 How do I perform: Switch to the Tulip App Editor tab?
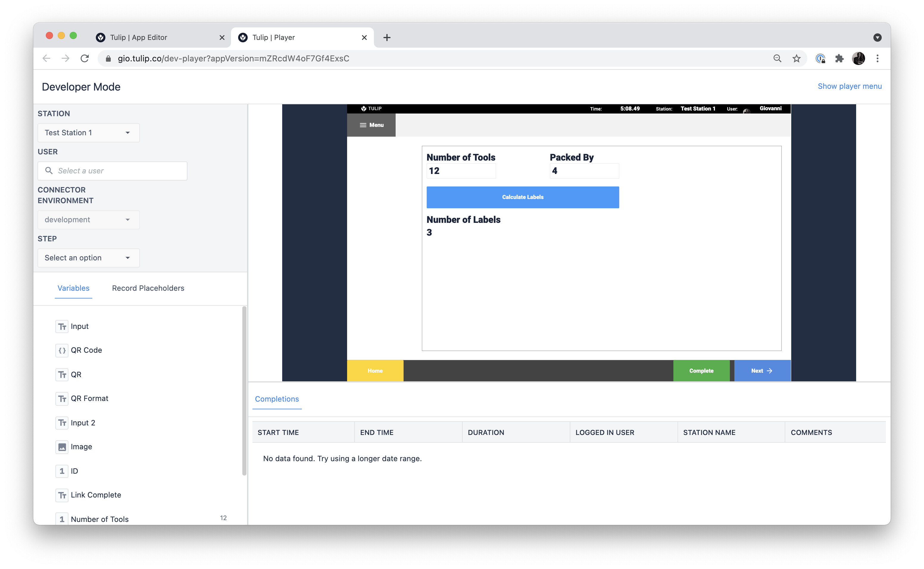tap(160, 37)
